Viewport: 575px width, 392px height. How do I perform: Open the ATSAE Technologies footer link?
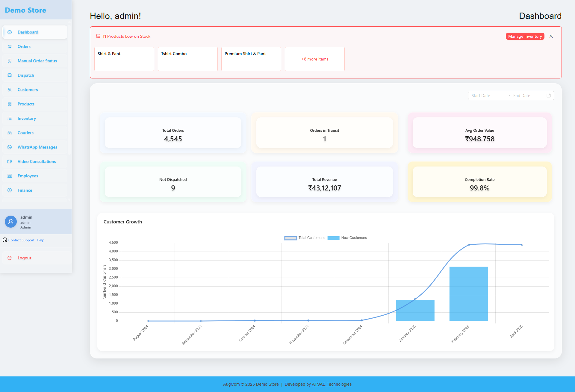pos(332,384)
